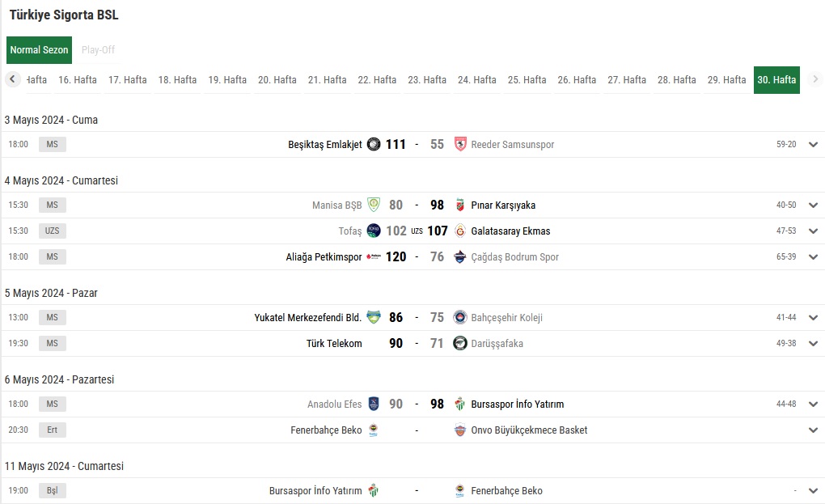Click the Manisa BŞB logo

tap(374, 205)
